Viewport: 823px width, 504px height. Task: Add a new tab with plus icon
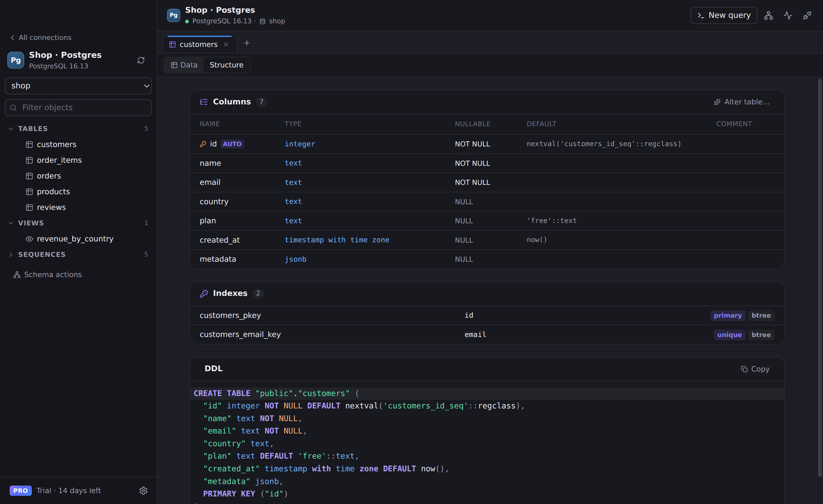[x=247, y=43]
